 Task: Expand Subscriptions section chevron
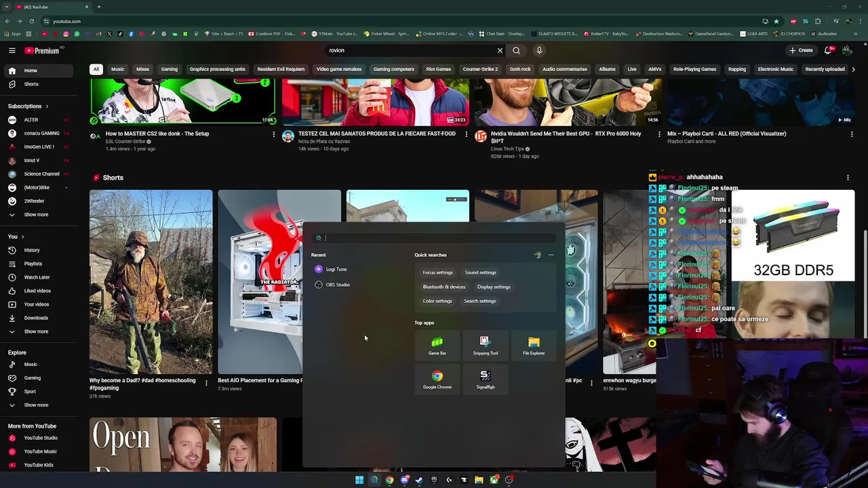click(47, 106)
